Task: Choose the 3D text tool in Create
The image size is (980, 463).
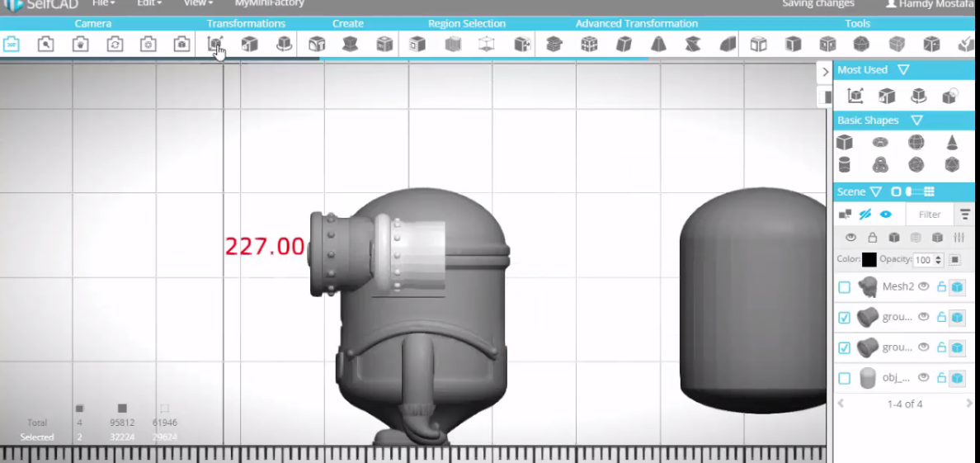Action: (317, 45)
